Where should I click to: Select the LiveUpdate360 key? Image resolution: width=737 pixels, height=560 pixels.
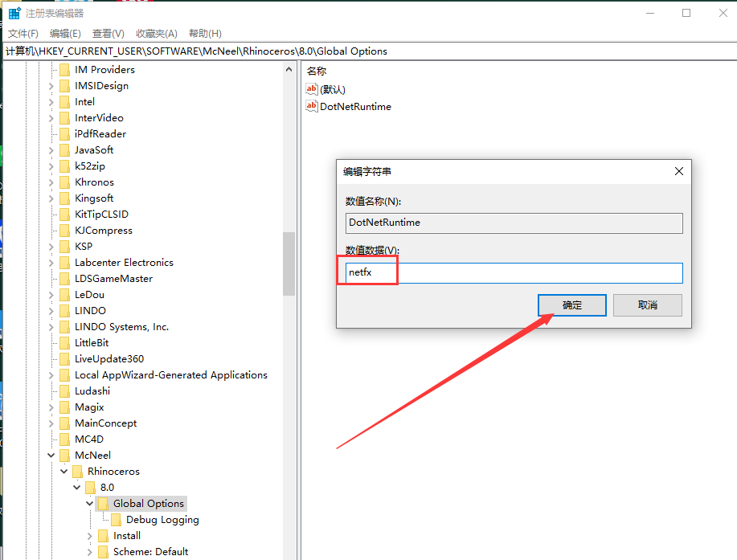pos(109,359)
